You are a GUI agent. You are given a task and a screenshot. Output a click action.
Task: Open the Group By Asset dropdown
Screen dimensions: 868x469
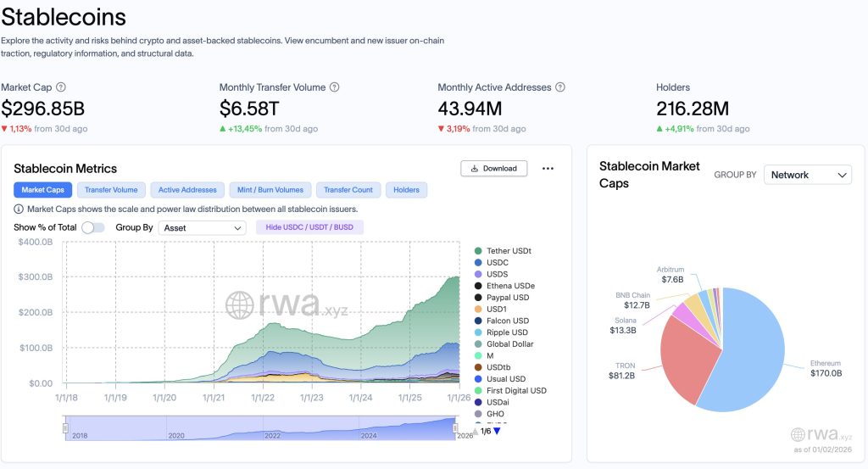[202, 227]
